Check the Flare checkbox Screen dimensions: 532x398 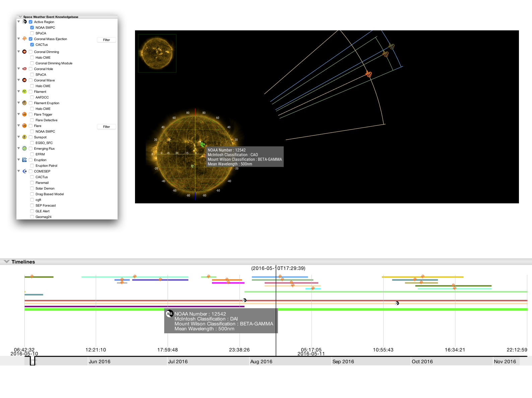(30, 126)
